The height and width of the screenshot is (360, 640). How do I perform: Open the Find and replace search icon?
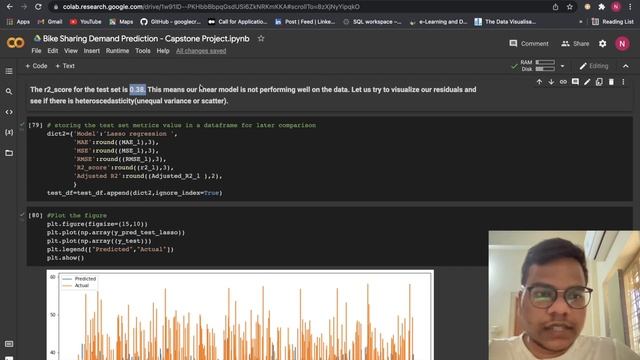coord(9,91)
